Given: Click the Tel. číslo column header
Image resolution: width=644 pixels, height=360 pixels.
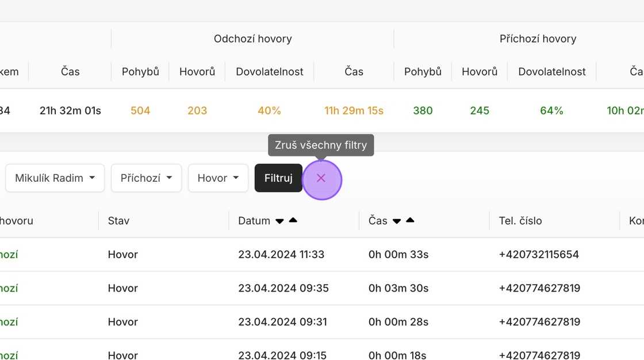Looking at the screenshot, I should coord(520,221).
